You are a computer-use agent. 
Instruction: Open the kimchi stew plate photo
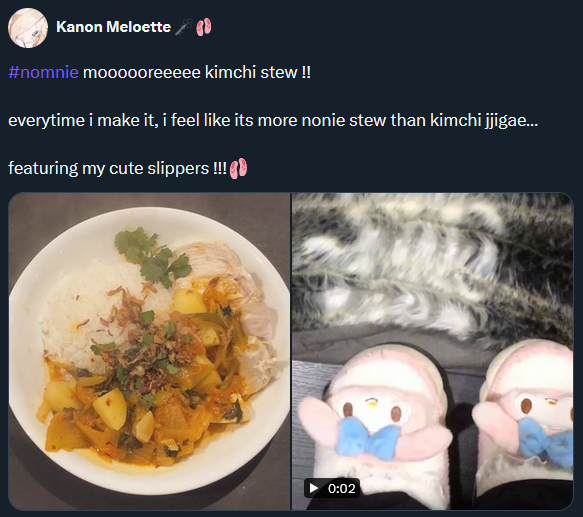tap(149, 351)
